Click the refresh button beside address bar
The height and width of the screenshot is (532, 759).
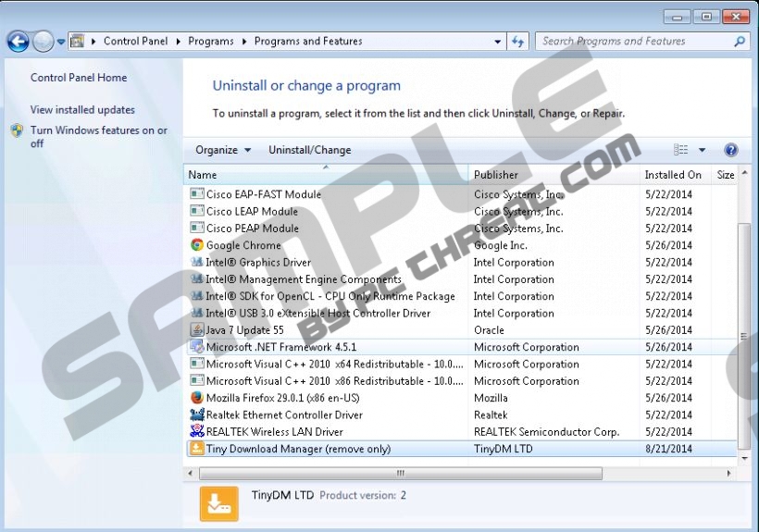(x=517, y=42)
